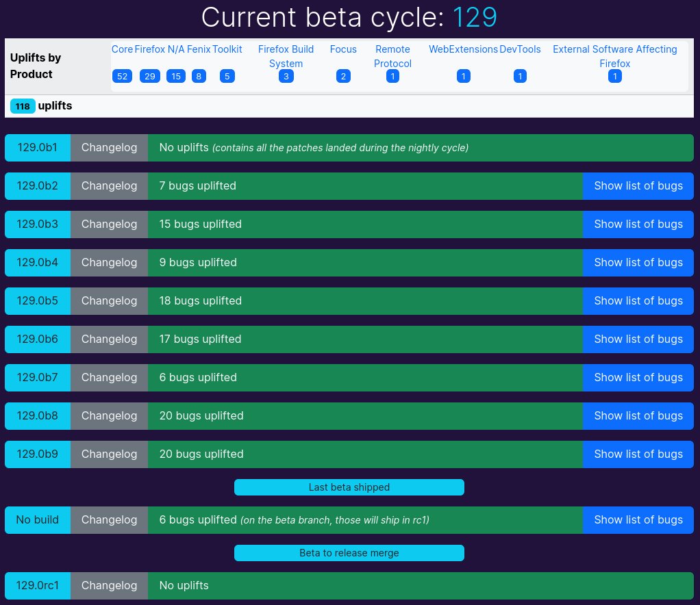Click the '7 bugs uplifted' text
The width and height of the screenshot is (700, 605).
point(198,186)
